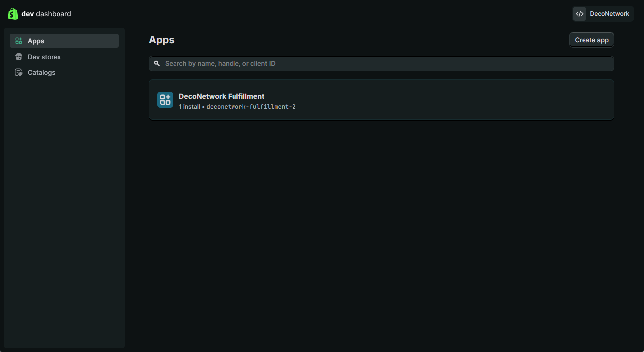644x352 pixels.
Task: Open the DecoNetwork organization switcher
Action: [x=603, y=14]
